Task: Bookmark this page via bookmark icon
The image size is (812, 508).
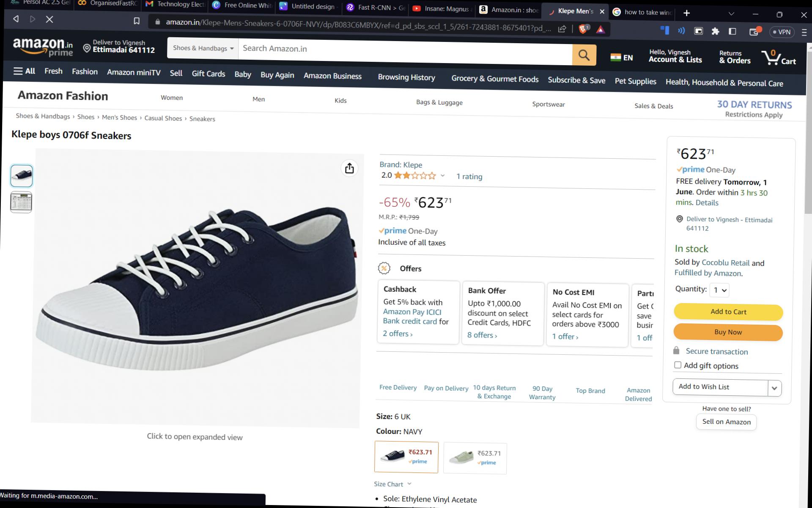Action: point(137,21)
